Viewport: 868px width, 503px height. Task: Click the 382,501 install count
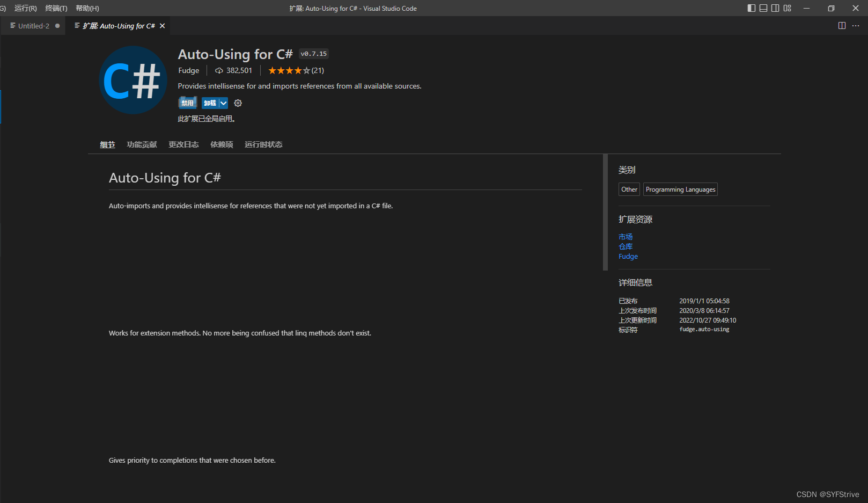tap(239, 70)
